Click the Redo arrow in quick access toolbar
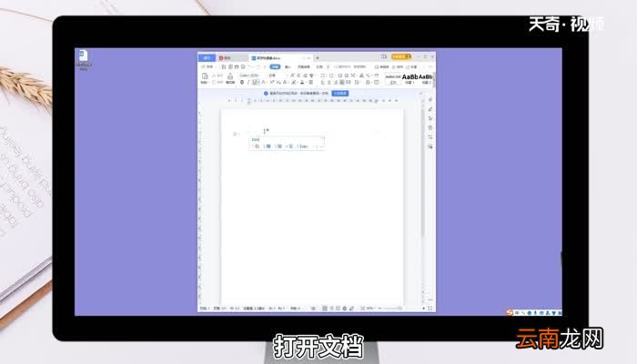This screenshot has width=637, height=364. coord(258,66)
